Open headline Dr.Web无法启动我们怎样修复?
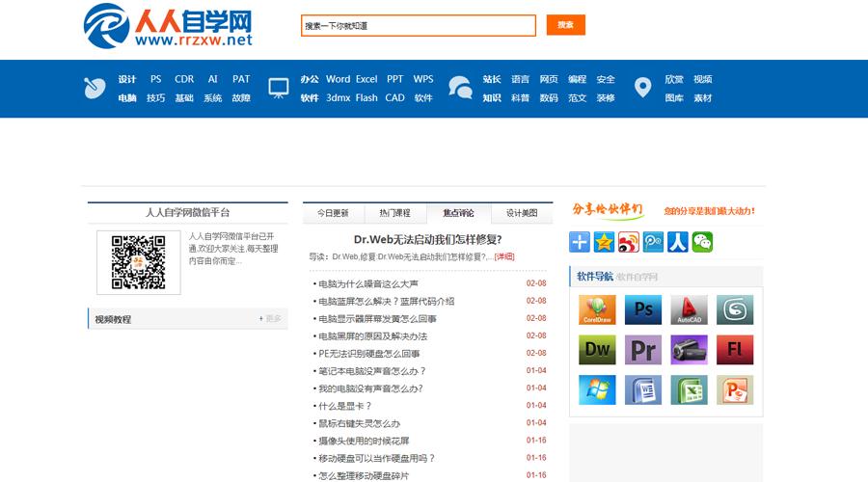The image size is (868, 482). click(427, 240)
